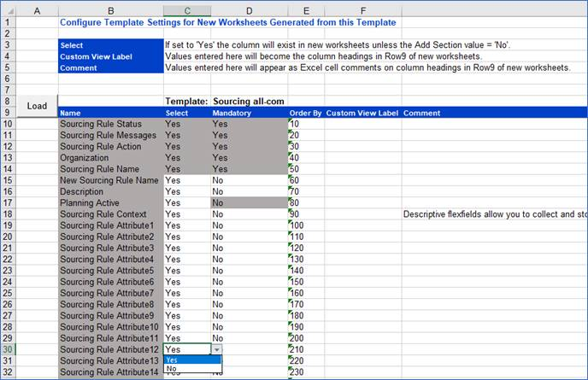Click the 'Custom View Label' legend cell in row 4
This screenshot has height=380, width=588.
point(111,56)
